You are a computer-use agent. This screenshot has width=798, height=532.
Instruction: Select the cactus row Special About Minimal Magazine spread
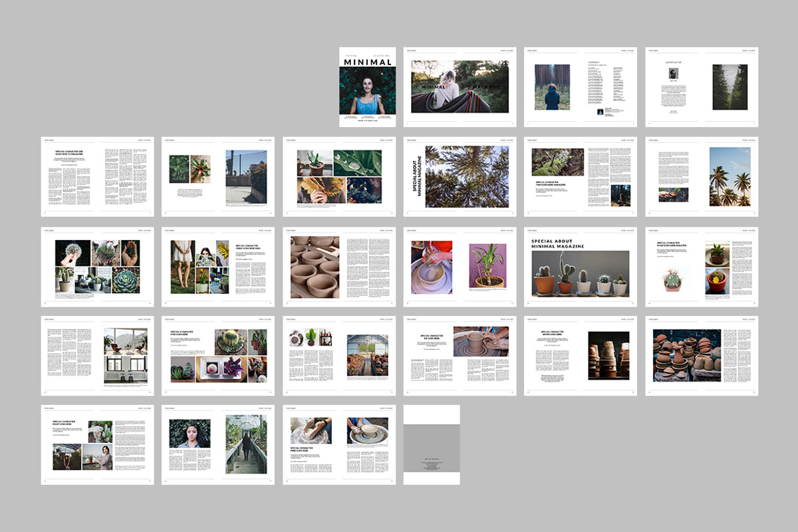point(581,266)
